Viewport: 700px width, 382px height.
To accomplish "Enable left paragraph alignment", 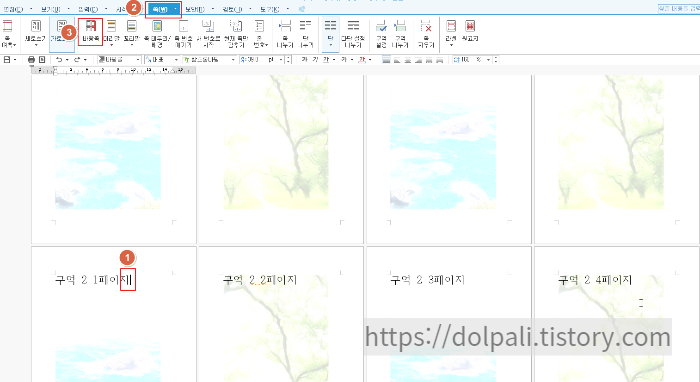I will 397,59.
